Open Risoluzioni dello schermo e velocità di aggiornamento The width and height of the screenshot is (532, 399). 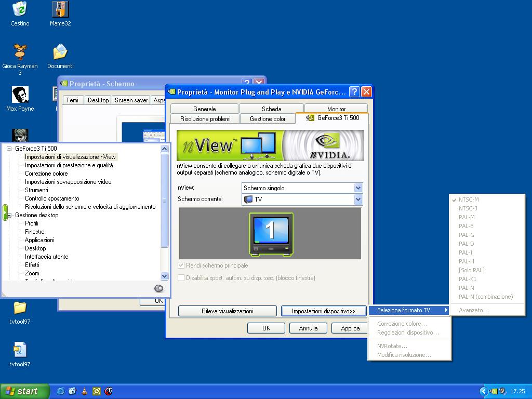[90, 207]
